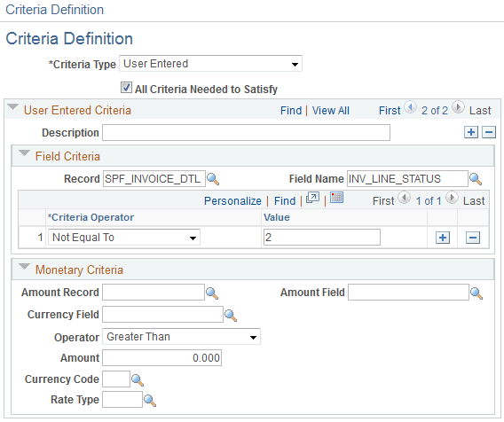Collapse the Field Criteria section
Viewport: 504px width, 422px height.
click(25, 153)
